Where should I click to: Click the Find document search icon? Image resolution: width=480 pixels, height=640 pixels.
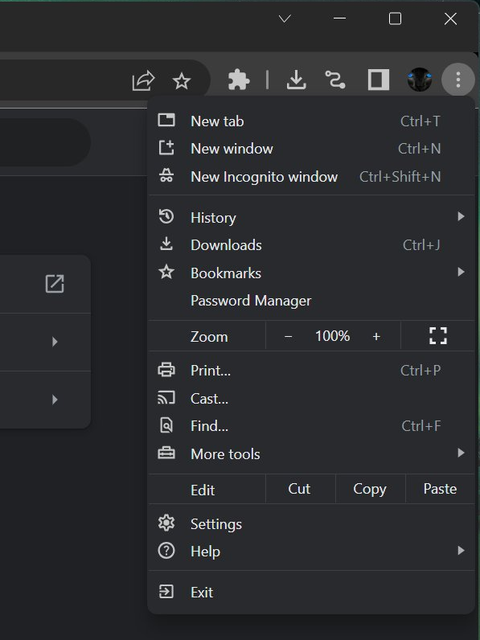coord(166,425)
